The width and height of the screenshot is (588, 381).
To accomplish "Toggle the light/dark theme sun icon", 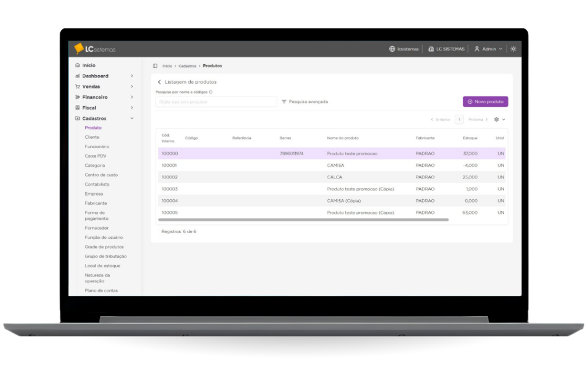I will [513, 49].
